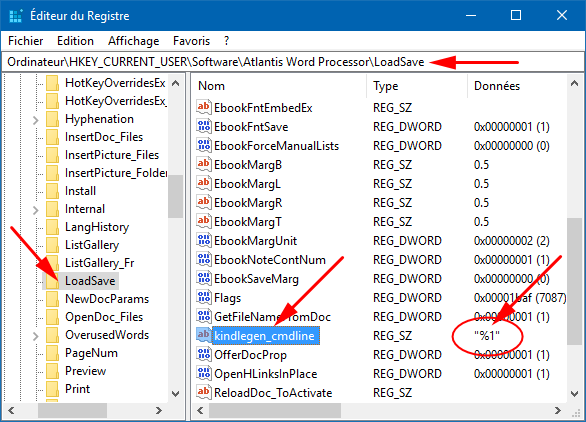Open the Affichage menu
This screenshot has height=422, width=586.
coord(133,41)
